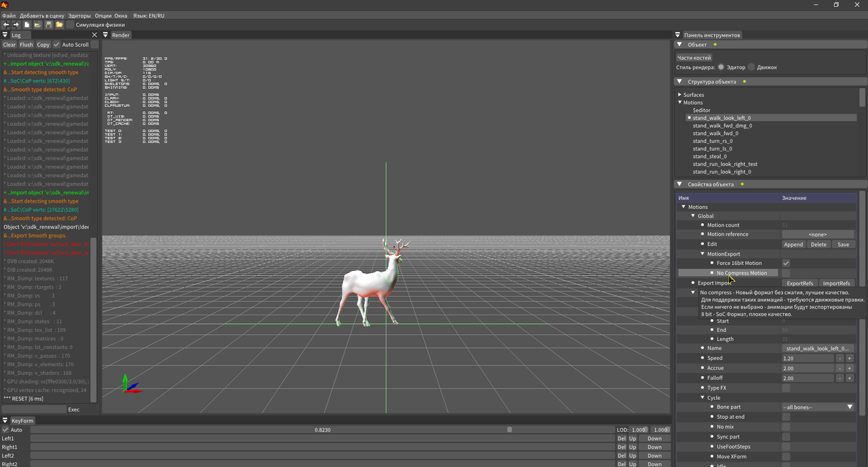
Task: Click the Exec button
Action: [x=74, y=409]
